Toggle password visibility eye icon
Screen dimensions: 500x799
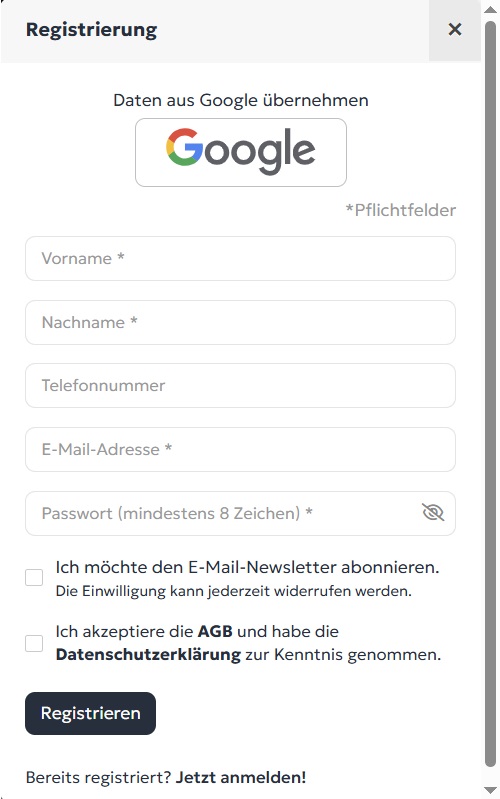433,513
